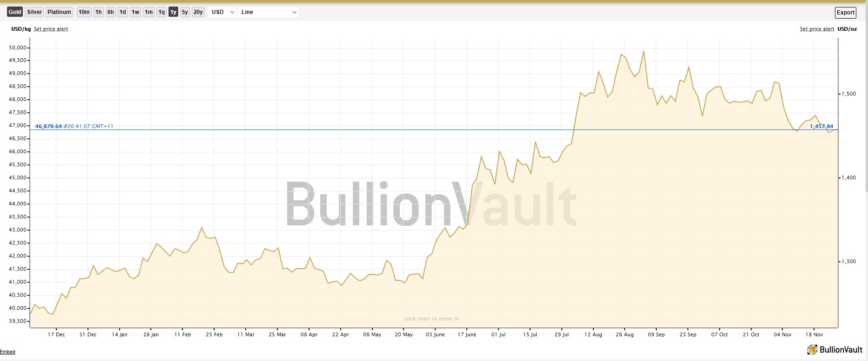Set chart range to 1w

click(x=135, y=12)
